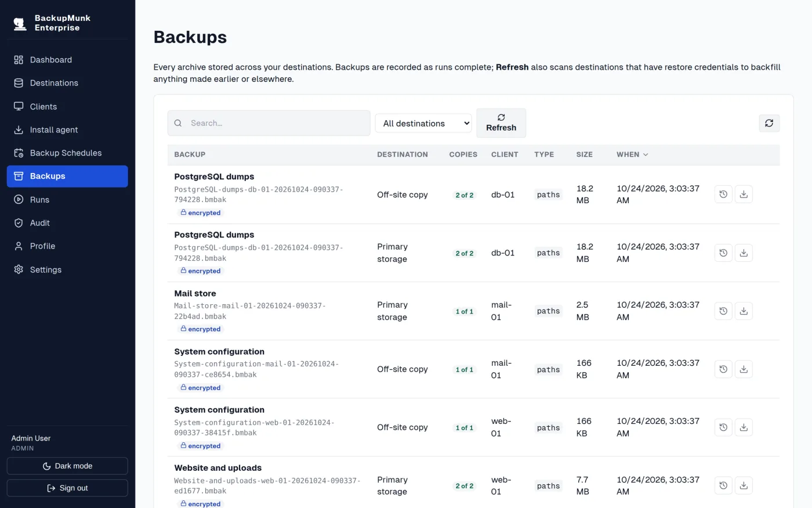812x508 pixels.
Task: Click filename Mail-store-mail-01-20261024-090337-22b4ad.bmbak
Action: [x=250, y=311]
